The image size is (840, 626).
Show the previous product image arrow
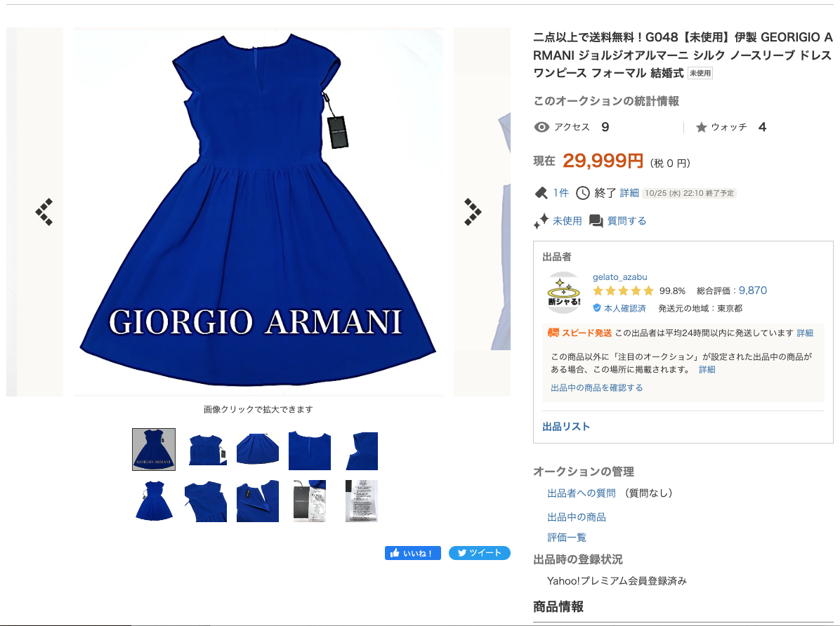click(x=44, y=212)
